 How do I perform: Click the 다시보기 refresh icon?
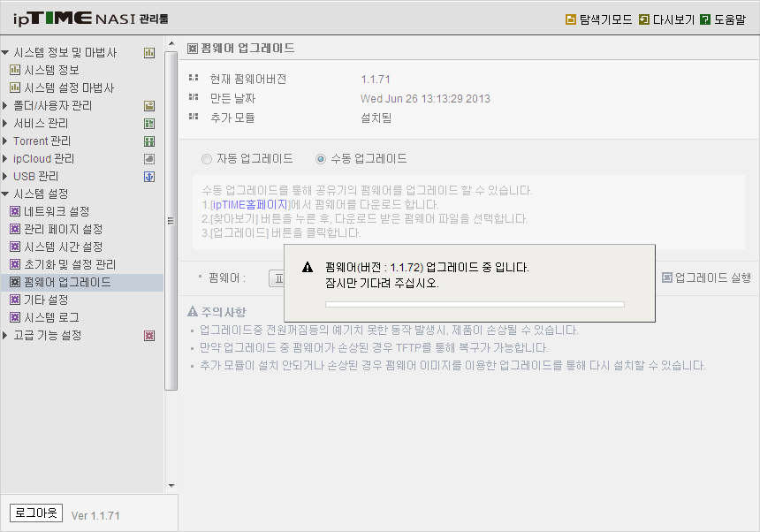click(643, 19)
